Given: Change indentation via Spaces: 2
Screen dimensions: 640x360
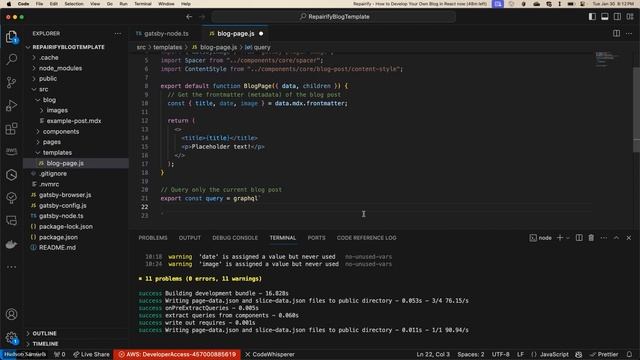Looking at the screenshot, I should tap(471, 354).
